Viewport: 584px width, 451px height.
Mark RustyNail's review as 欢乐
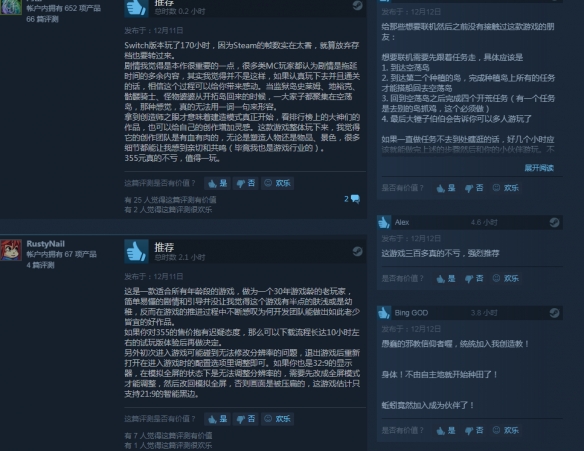(277, 419)
